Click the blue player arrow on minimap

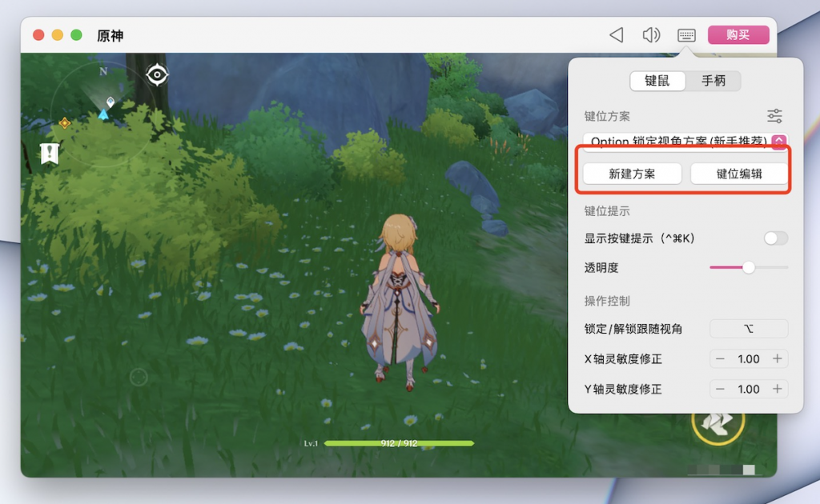103,114
